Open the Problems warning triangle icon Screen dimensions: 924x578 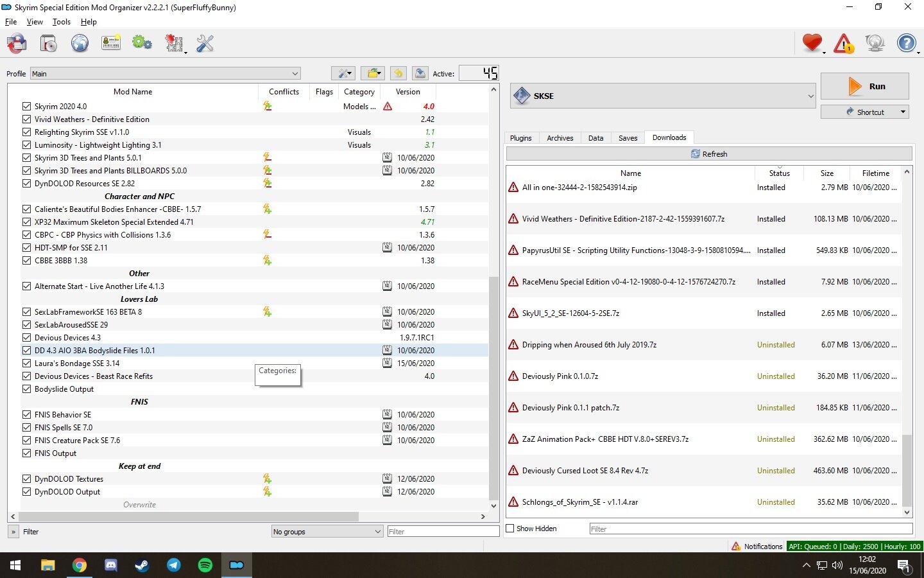[x=844, y=43]
